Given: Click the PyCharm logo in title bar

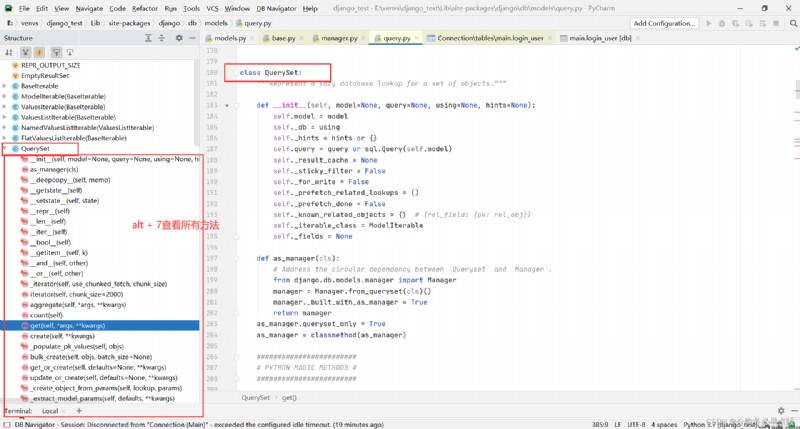Looking at the screenshot, I should 8,8.
